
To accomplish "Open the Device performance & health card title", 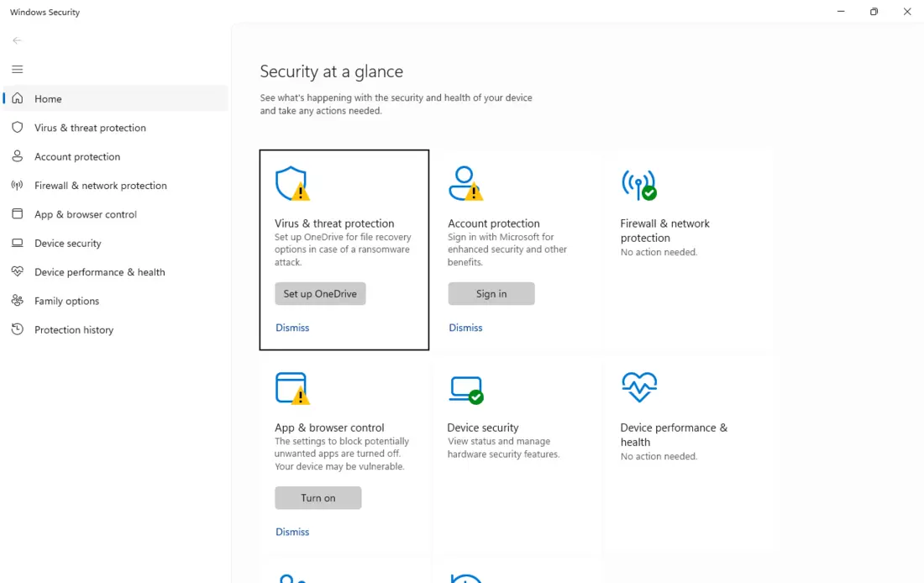I will coord(674,434).
